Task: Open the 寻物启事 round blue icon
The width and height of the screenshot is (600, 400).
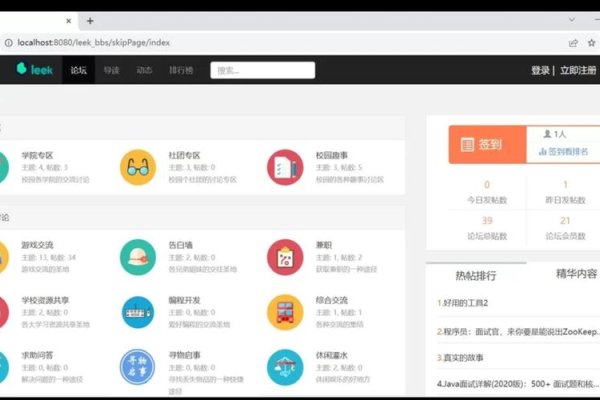Action: (137, 367)
